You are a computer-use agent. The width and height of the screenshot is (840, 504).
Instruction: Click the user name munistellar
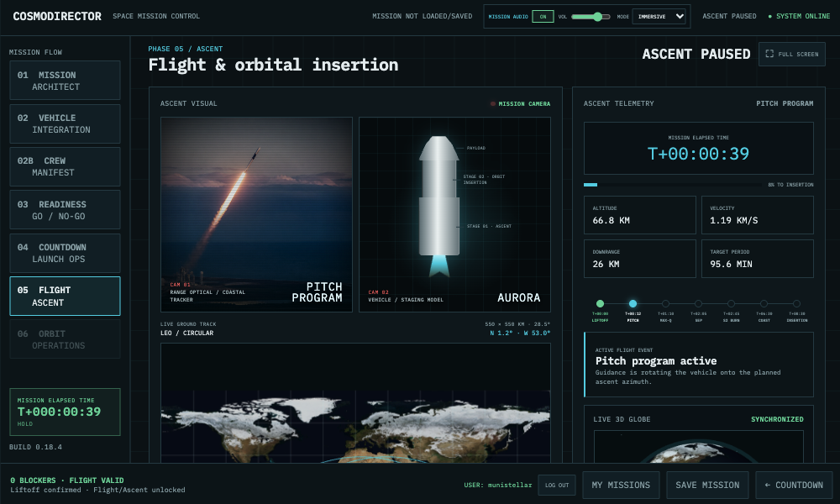click(x=510, y=486)
